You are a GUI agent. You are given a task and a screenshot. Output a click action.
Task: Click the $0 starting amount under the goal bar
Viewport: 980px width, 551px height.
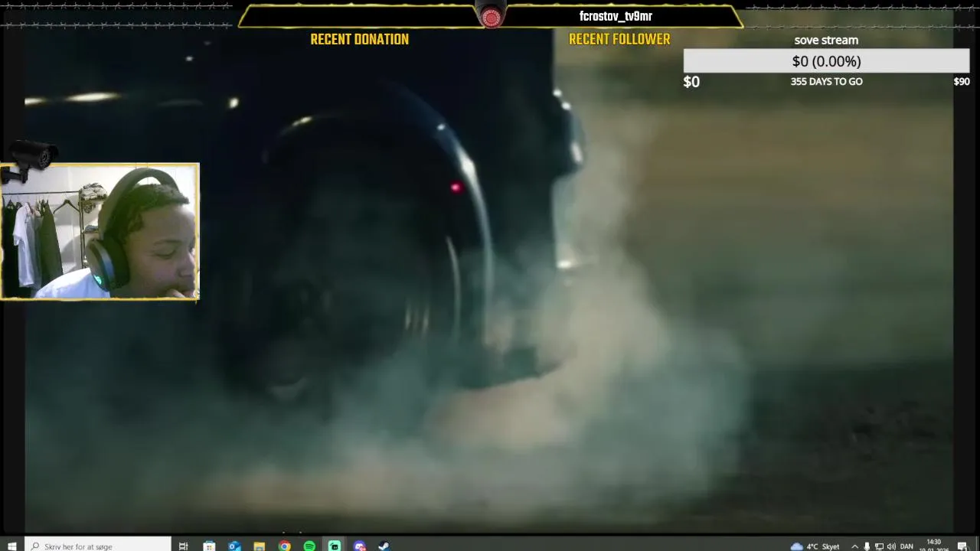(x=691, y=82)
